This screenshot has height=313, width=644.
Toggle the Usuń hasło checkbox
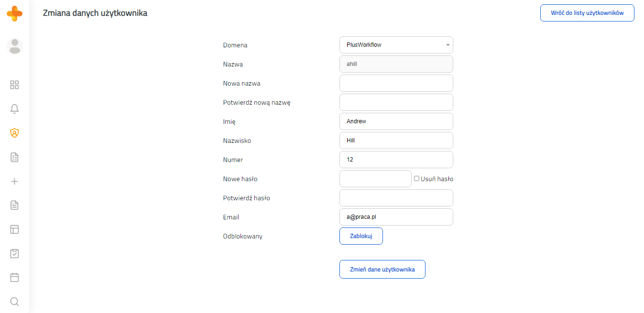[416, 179]
